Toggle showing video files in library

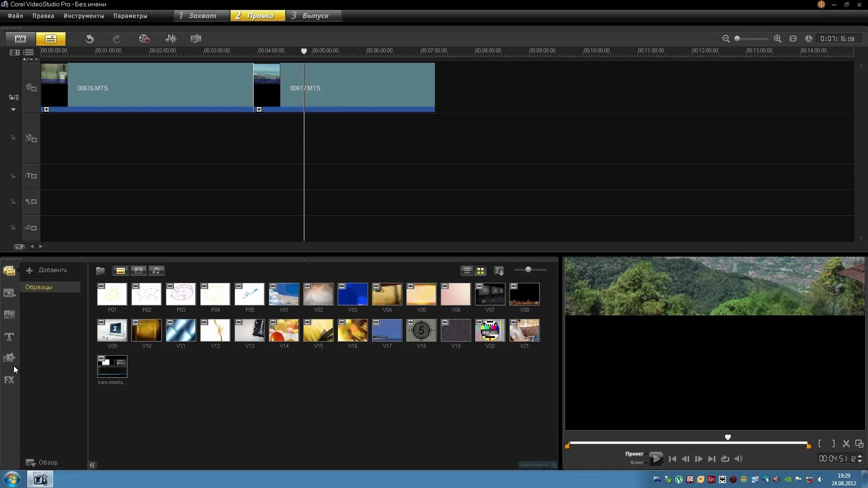(x=121, y=271)
